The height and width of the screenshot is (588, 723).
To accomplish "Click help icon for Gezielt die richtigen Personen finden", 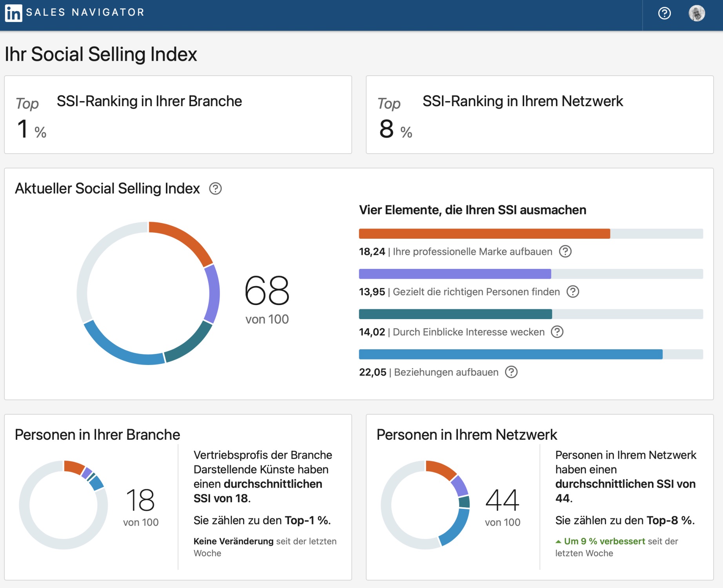I will (x=573, y=292).
